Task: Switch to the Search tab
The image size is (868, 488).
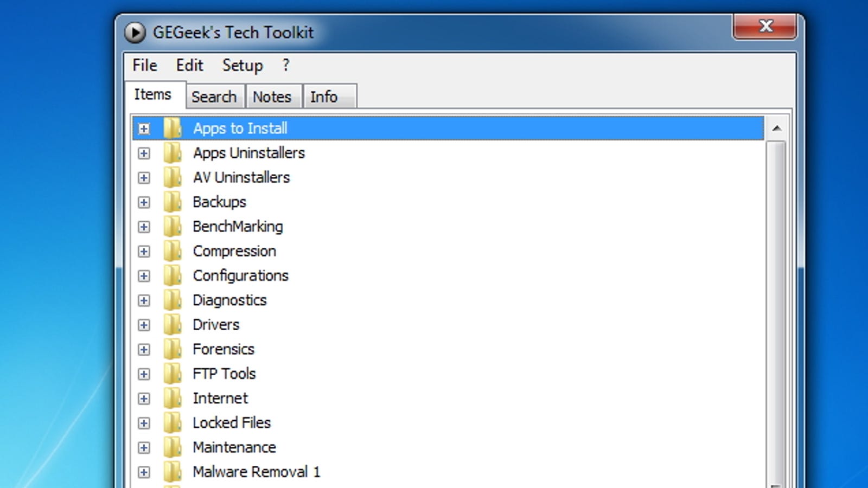Action: click(x=214, y=97)
